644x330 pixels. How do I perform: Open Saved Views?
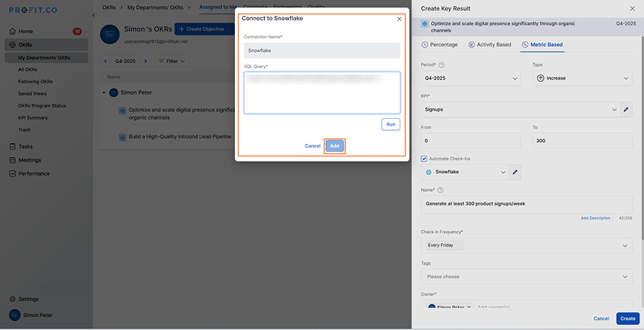click(x=32, y=93)
